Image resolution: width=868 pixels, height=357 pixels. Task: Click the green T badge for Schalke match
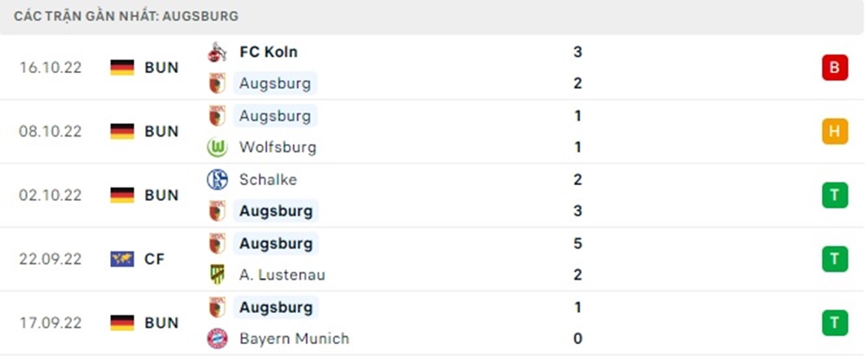pos(834,195)
